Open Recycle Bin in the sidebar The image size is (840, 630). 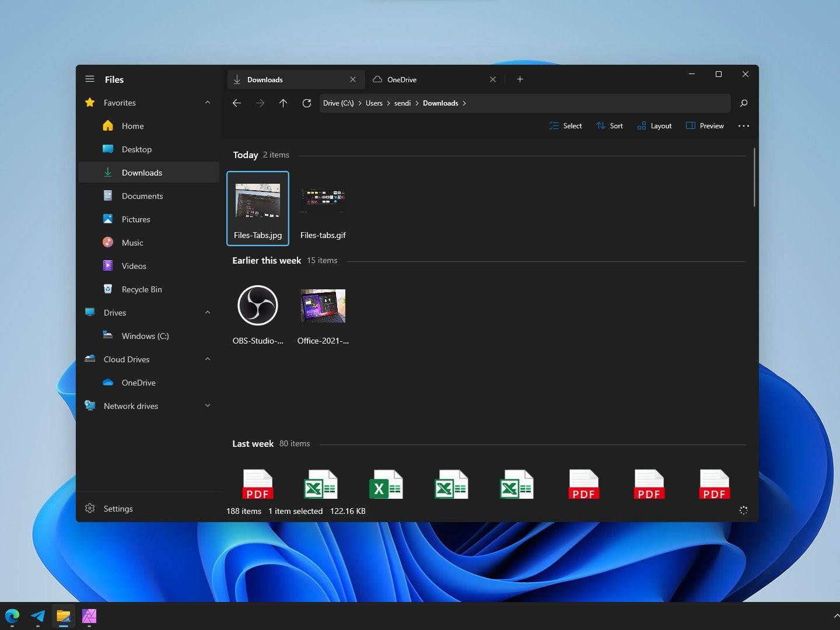pos(149,289)
